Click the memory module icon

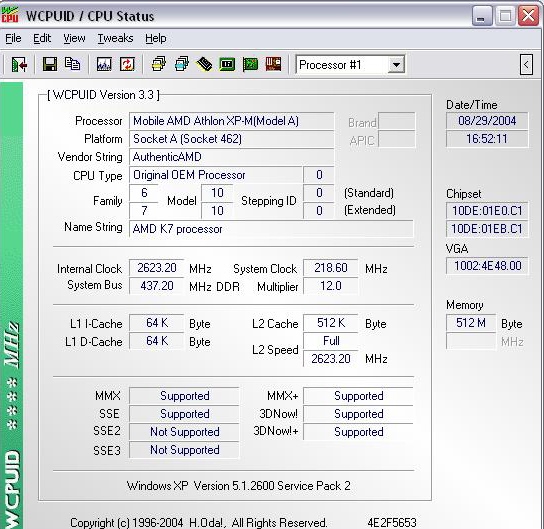pyautogui.click(x=204, y=65)
